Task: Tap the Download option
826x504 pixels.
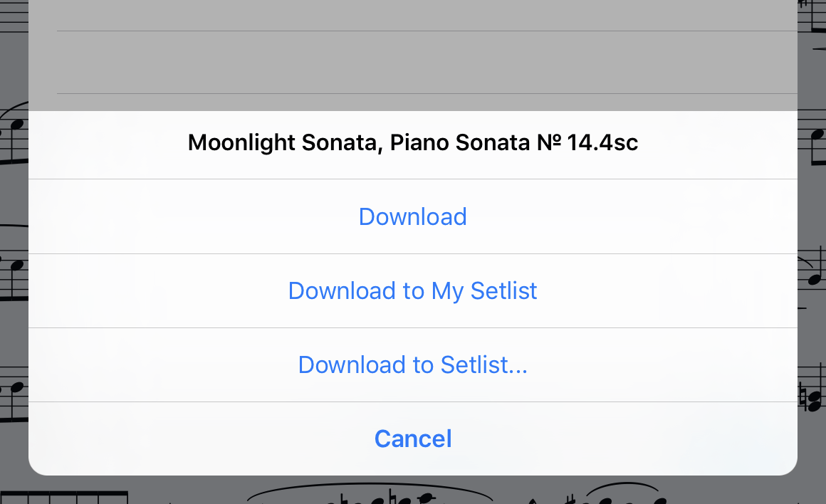Action: pyautogui.click(x=413, y=216)
